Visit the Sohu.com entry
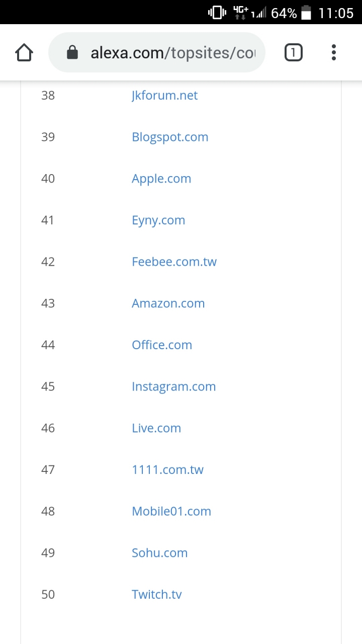 click(x=160, y=553)
